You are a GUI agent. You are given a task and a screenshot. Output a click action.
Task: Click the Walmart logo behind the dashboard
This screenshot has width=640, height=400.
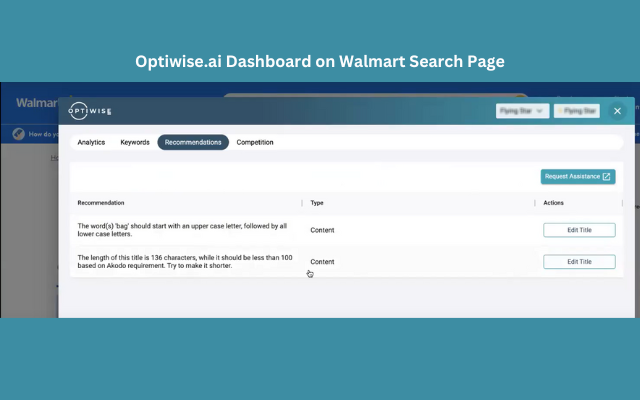35,103
